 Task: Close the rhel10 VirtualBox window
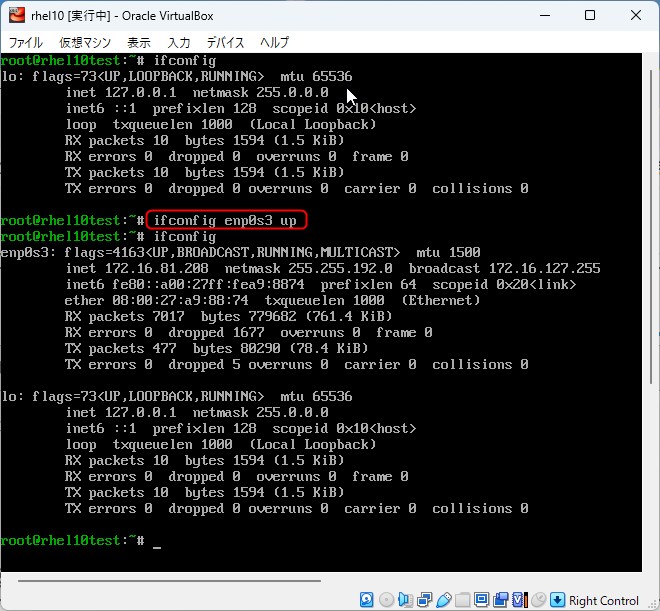636,16
